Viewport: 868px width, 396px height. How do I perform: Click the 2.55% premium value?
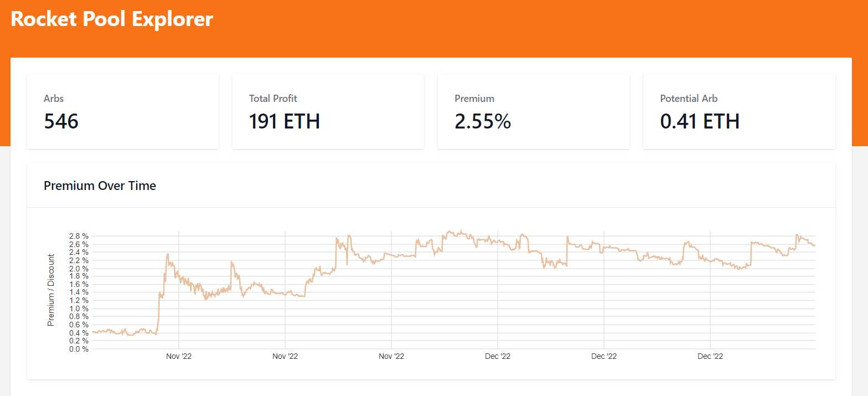click(482, 122)
